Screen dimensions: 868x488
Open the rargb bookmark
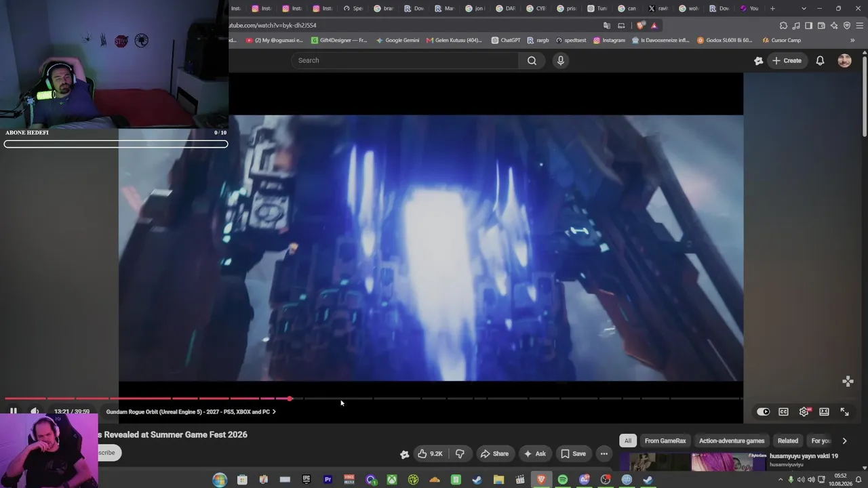tap(538, 40)
